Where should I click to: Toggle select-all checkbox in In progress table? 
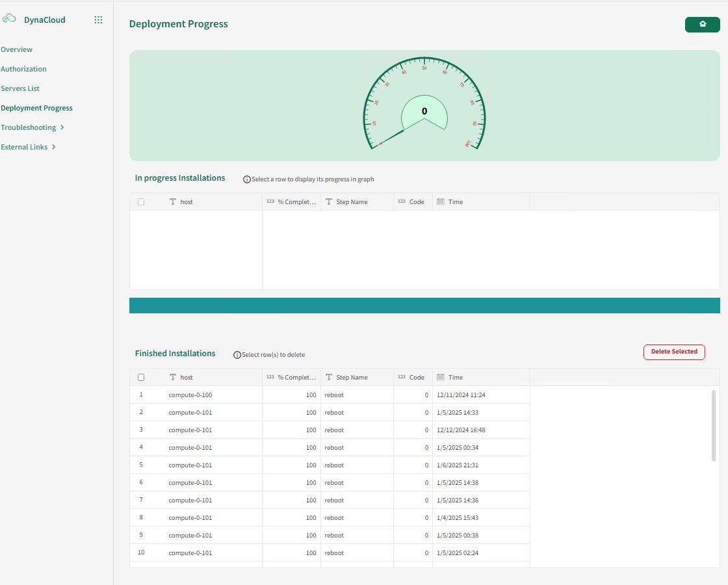[x=141, y=201]
